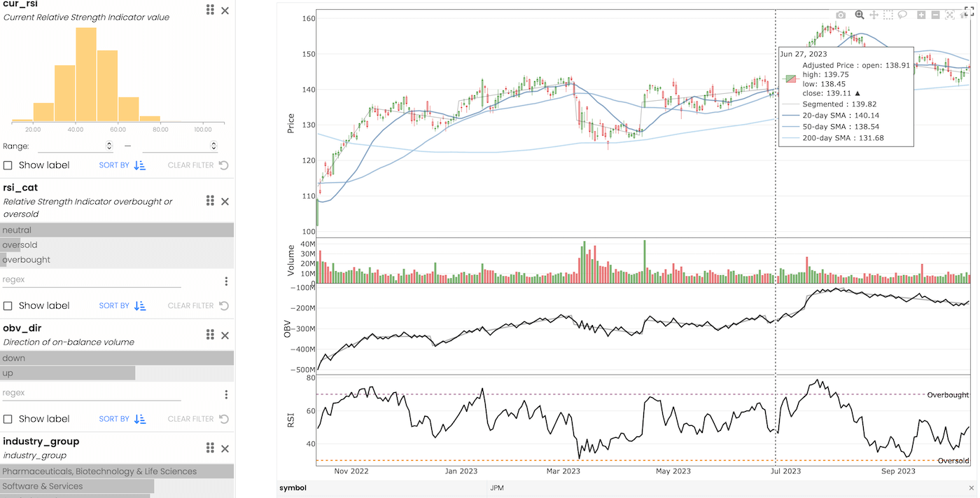Choose the Box Select tool

tap(888, 15)
